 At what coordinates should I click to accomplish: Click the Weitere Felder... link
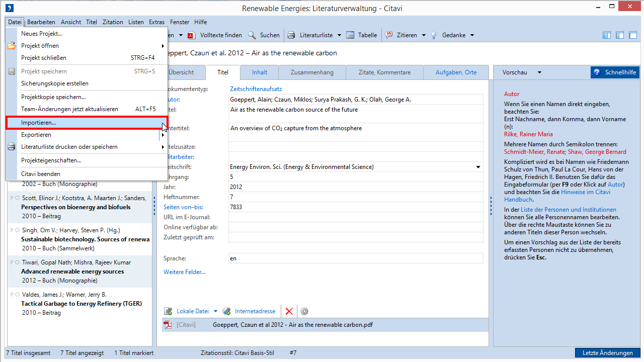coord(185,272)
